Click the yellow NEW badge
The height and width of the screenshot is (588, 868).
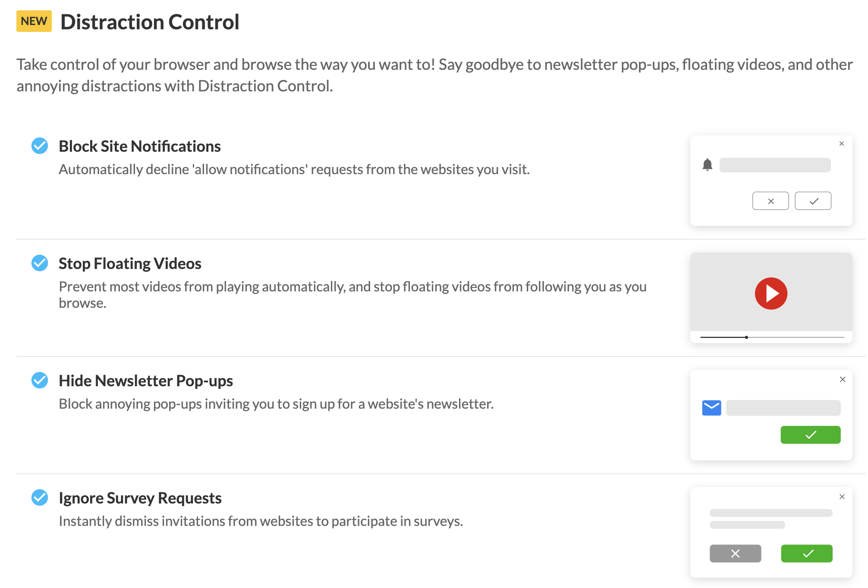click(x=34, y=21)
